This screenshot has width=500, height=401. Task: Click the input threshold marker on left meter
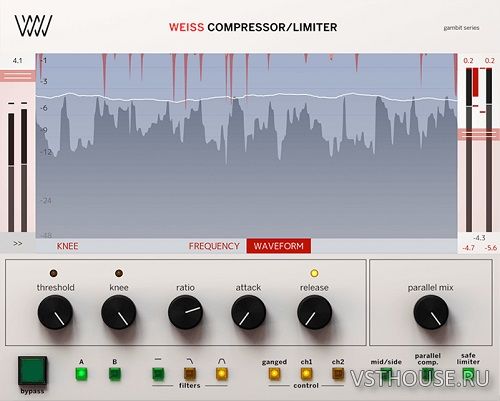pyautogui.click(x=18, y=76)
